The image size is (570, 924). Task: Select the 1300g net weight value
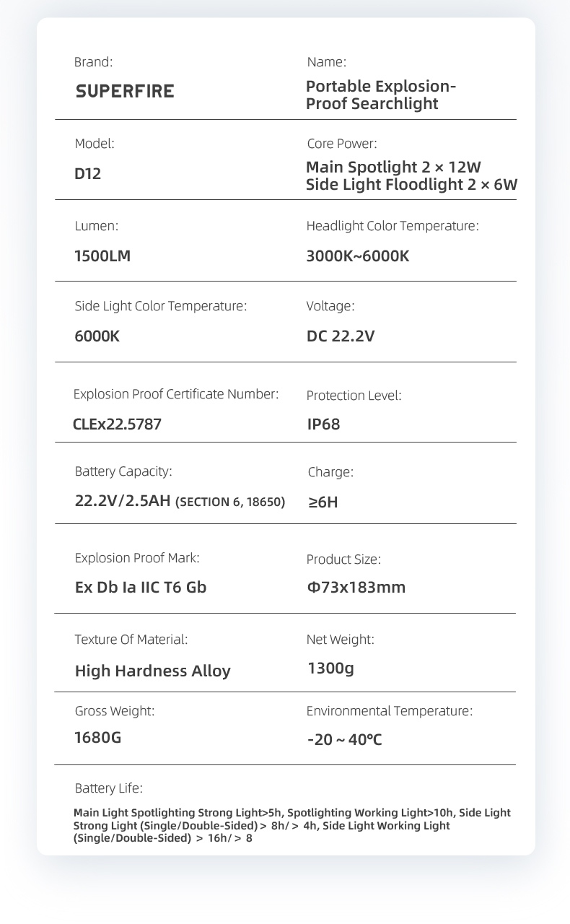(330, 668)
